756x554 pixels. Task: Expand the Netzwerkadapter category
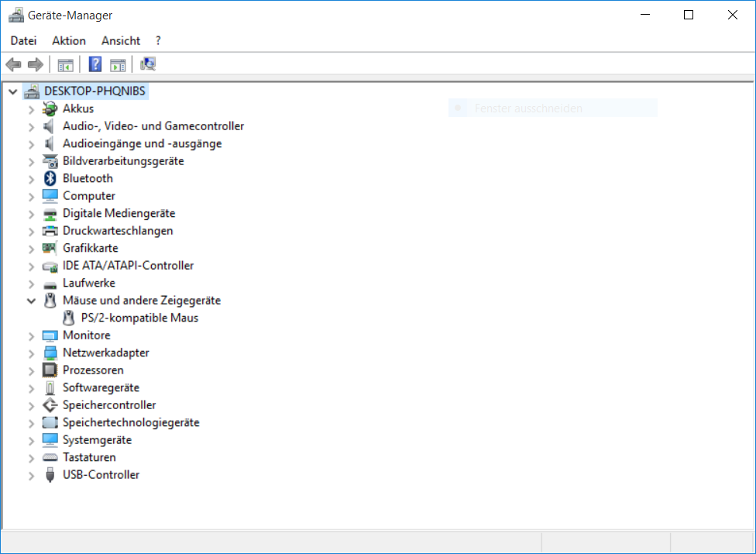pos(31,353)
